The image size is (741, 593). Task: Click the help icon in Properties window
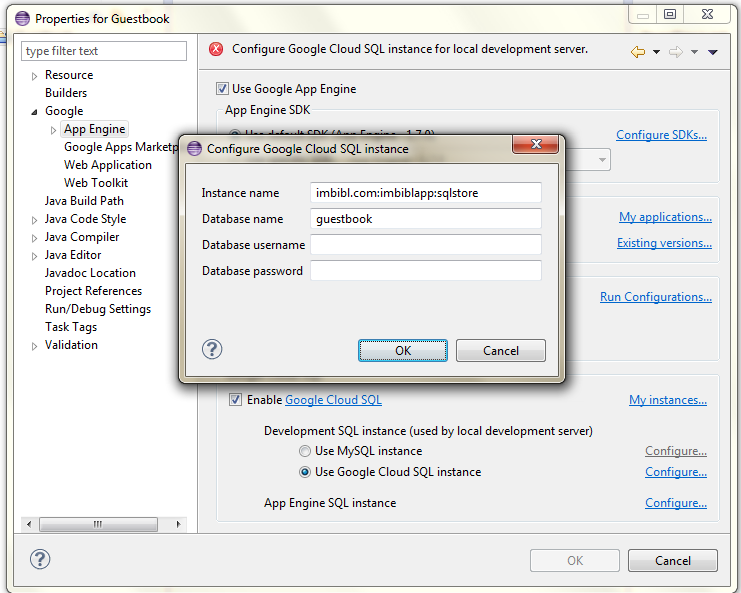(x=40, y=559)
